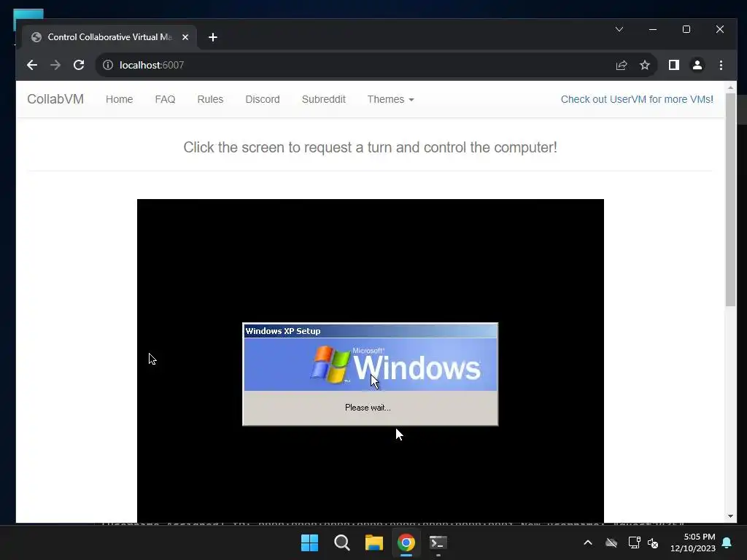Open Chrome three-dot menu
The image size is (747, 560).
[x=721, y=65]
